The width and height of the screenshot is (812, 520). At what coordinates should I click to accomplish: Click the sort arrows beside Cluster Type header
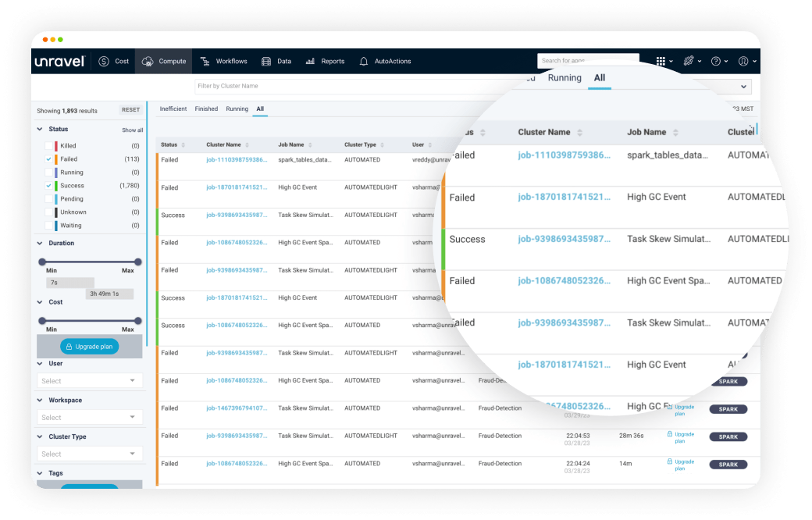(382, 145)
